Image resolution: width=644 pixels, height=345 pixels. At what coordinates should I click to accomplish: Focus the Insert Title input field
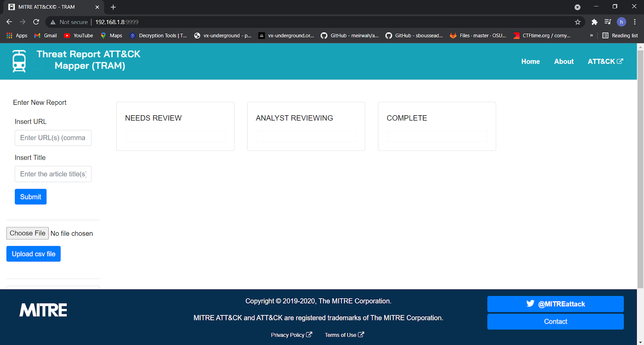53,174
